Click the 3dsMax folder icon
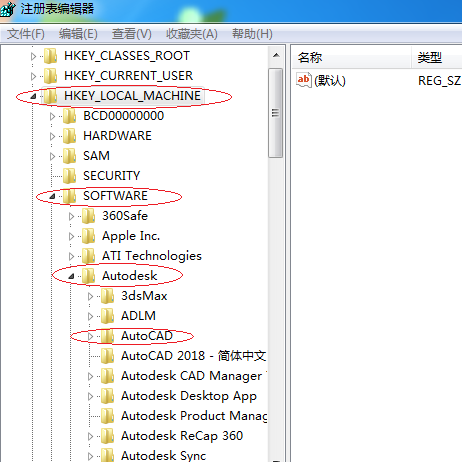 tap(108, 296)
